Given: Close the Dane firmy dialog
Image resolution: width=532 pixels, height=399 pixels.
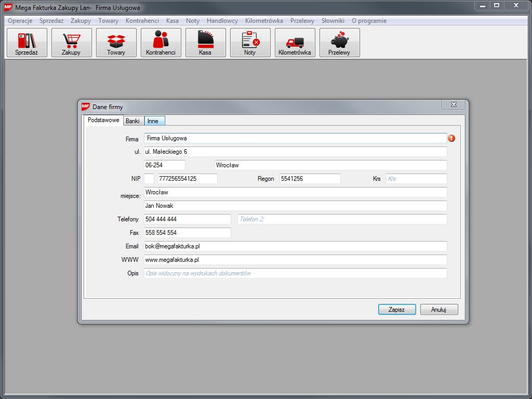Looking at the screenshot, I should click(453, 105).
